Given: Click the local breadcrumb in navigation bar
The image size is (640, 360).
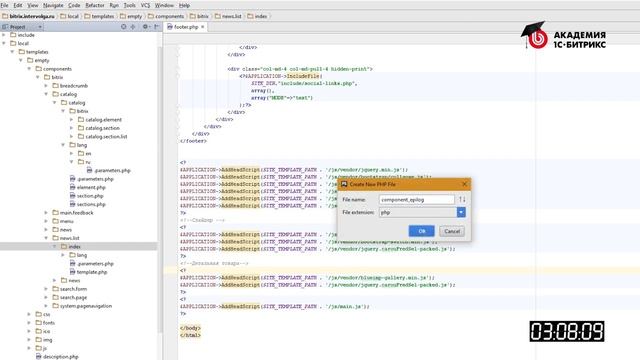Looking at the screenshot, I should 69,16.
